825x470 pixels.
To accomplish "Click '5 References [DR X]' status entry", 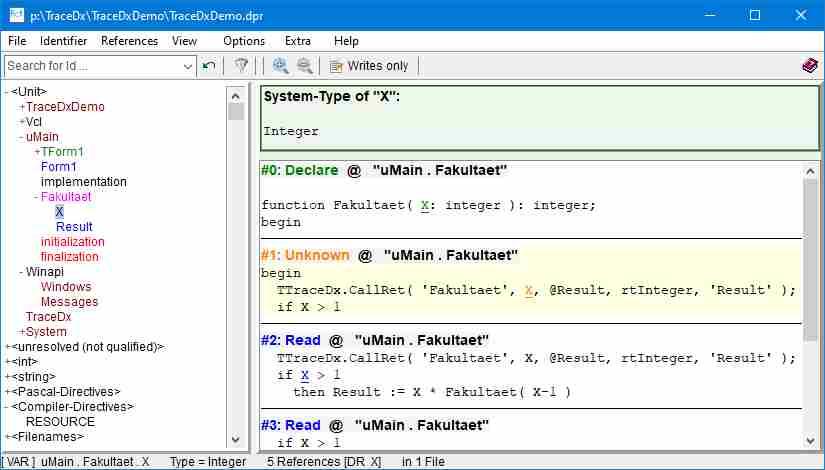I will pos(324,462).
